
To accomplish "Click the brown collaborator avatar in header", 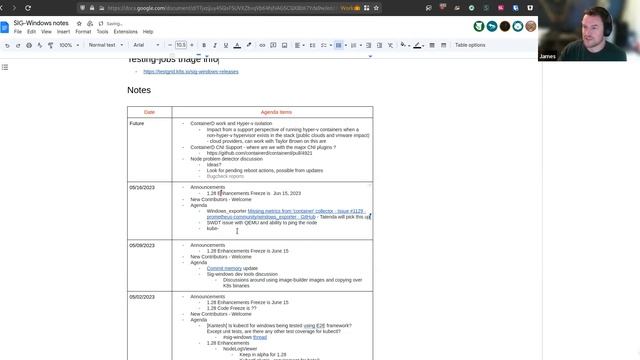I will 531,27.
